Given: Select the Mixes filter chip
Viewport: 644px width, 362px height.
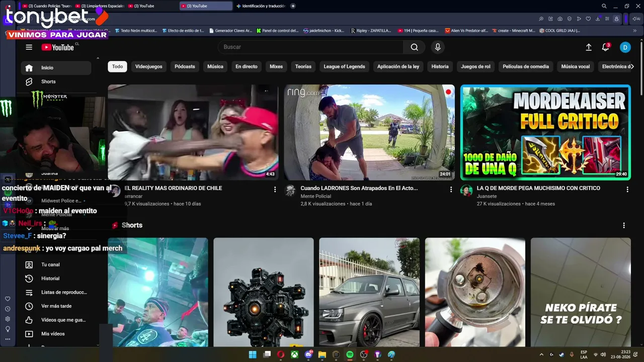Looking at the screenshot, I should tap(276, 66).
